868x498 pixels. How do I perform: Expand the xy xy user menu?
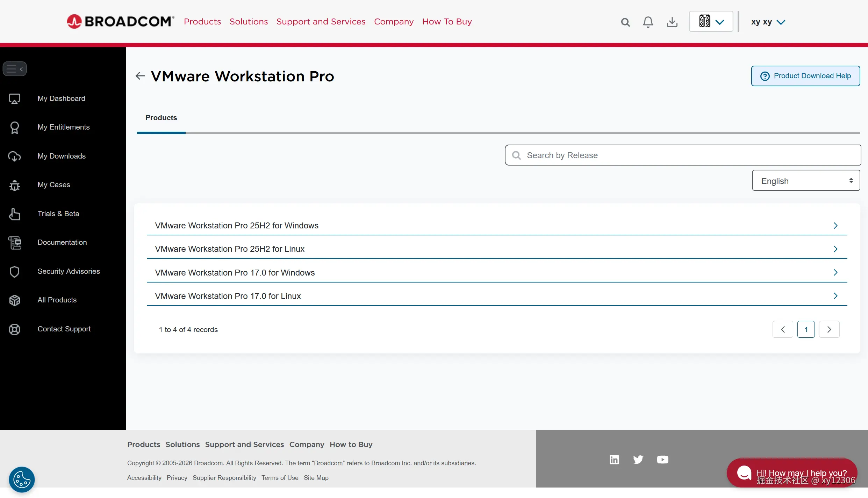[x=768, y=22]
